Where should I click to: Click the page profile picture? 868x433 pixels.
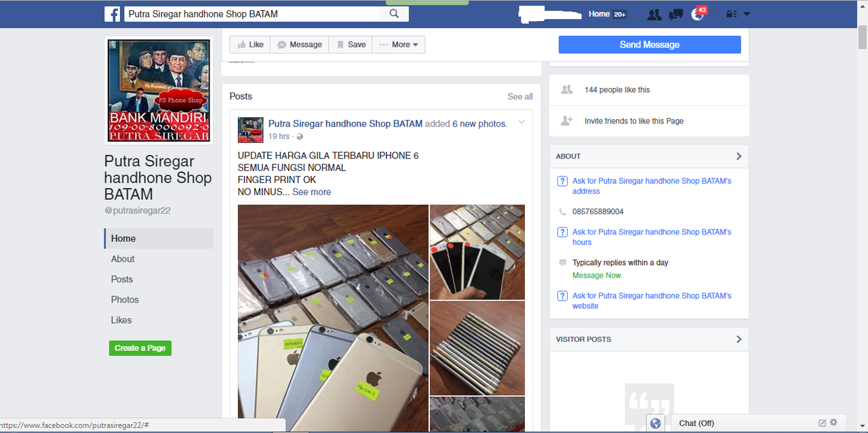[159, 90]
